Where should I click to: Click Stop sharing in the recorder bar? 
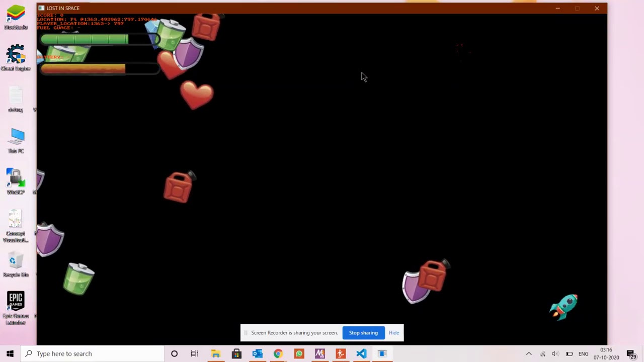point(363,333)
